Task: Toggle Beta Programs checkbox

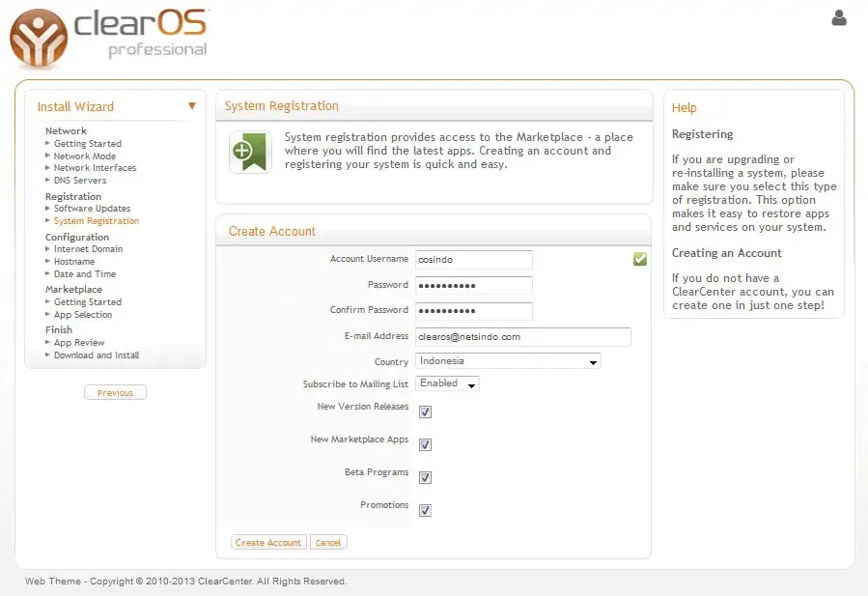Action: tap(425, 477)
